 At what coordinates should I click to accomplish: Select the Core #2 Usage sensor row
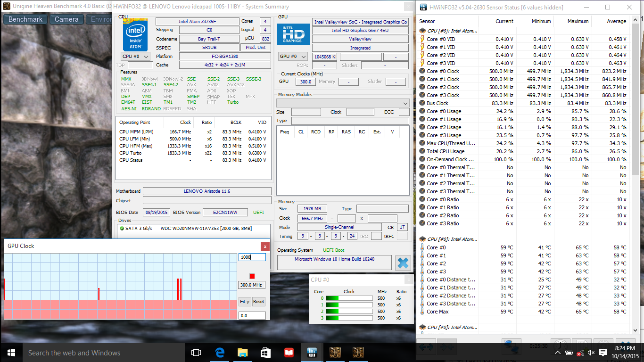(x=523, y=127)
